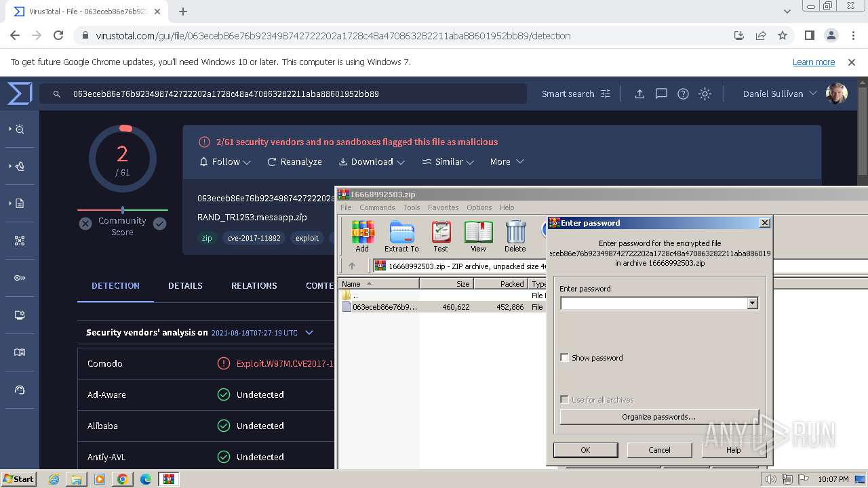Open the help question mark icon
868x488 pixels.
click(x=683, y=94)
